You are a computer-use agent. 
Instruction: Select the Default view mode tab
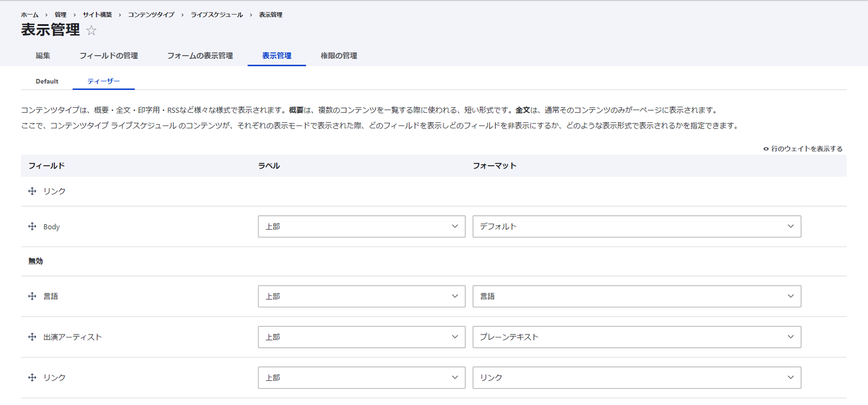point(47,81)
